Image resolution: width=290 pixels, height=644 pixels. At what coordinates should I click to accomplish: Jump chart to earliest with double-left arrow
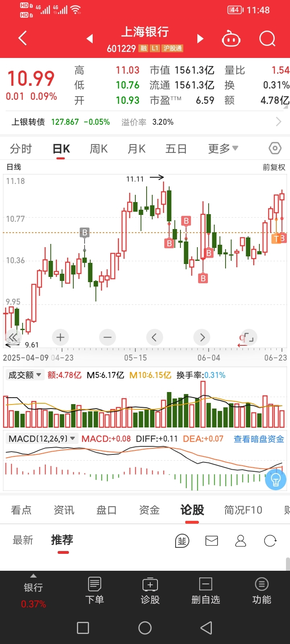pyautogui.click(x=13, y=337)
